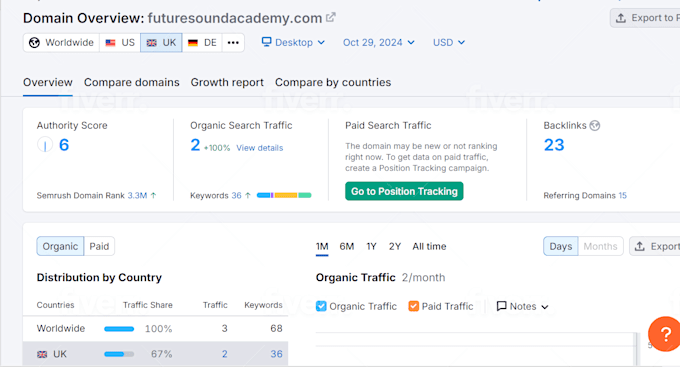Screen dimensions: 680x367
Task: Expand the Notes dropdown chevron
Action: [545, 307]
